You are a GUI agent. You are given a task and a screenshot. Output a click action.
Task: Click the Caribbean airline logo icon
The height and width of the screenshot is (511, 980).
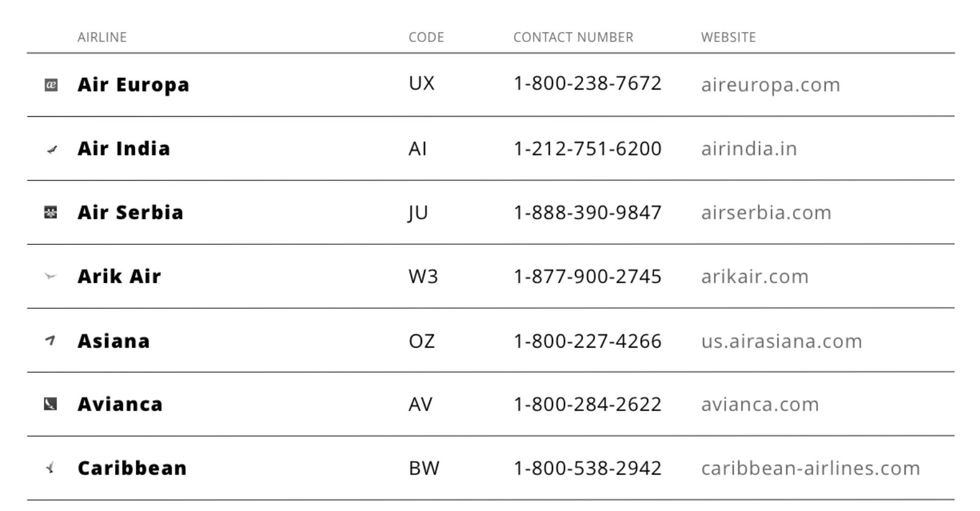pyautogui.click(x=51, y=468)
